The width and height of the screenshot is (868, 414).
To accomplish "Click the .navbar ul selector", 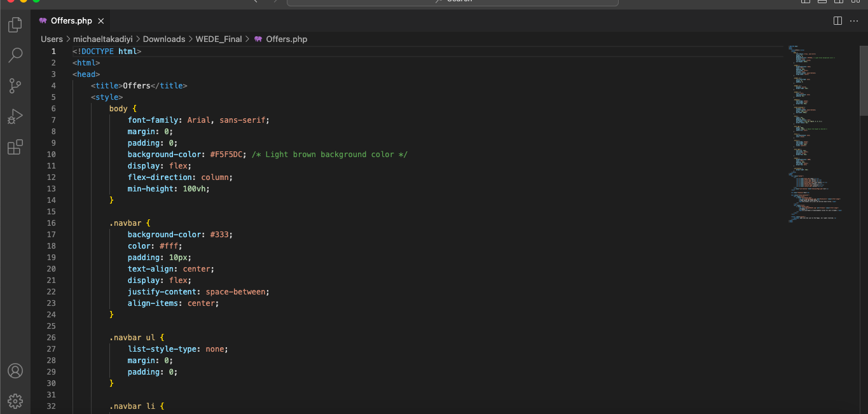I will pyautogui.click(x=132, y=338).
